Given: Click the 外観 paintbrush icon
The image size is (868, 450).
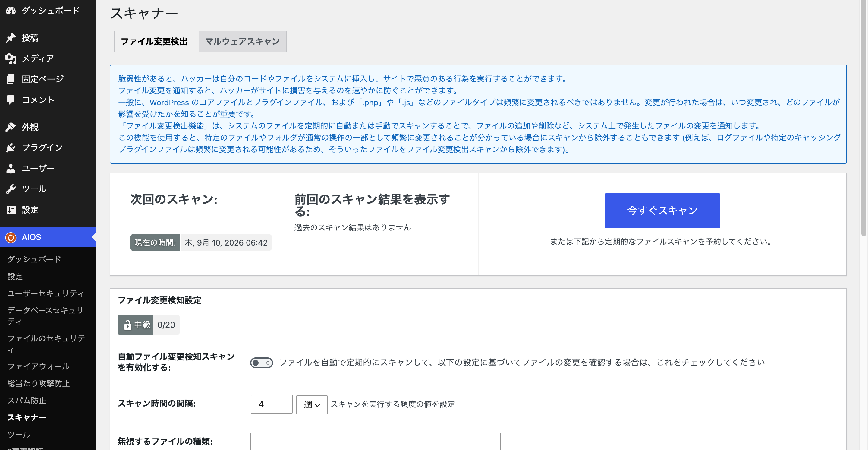Looking at the screenshot, I should [11, 127].
